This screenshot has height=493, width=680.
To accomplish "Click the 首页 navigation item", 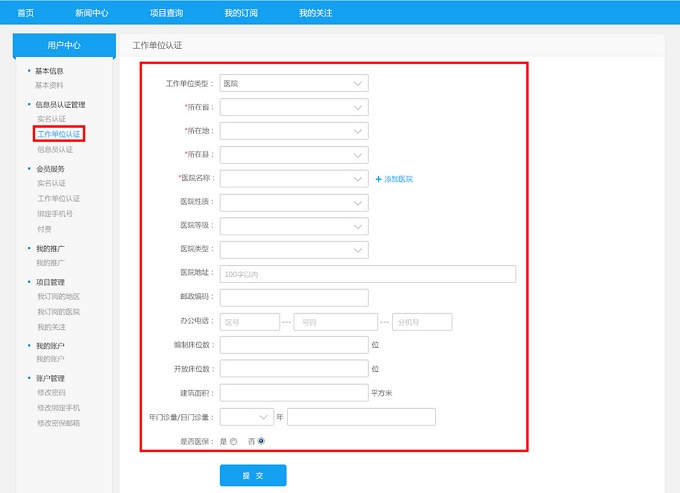I will (26, 13).
